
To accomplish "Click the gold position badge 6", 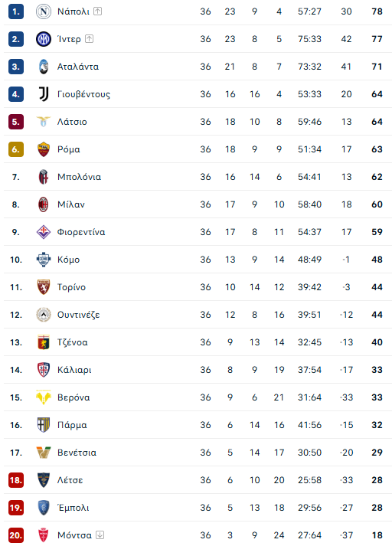I will pyautogui.click(x=16, y=149).
